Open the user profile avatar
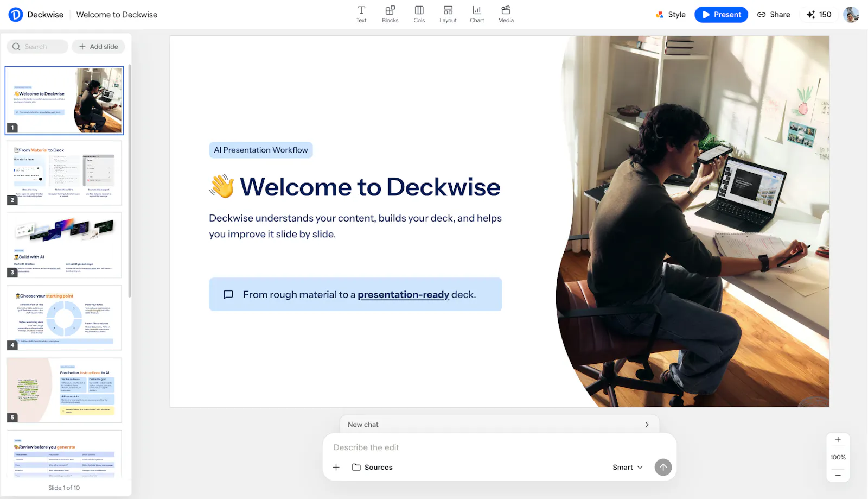The width and height of the screenshot is (868, 499). click(x=851, y=15)
